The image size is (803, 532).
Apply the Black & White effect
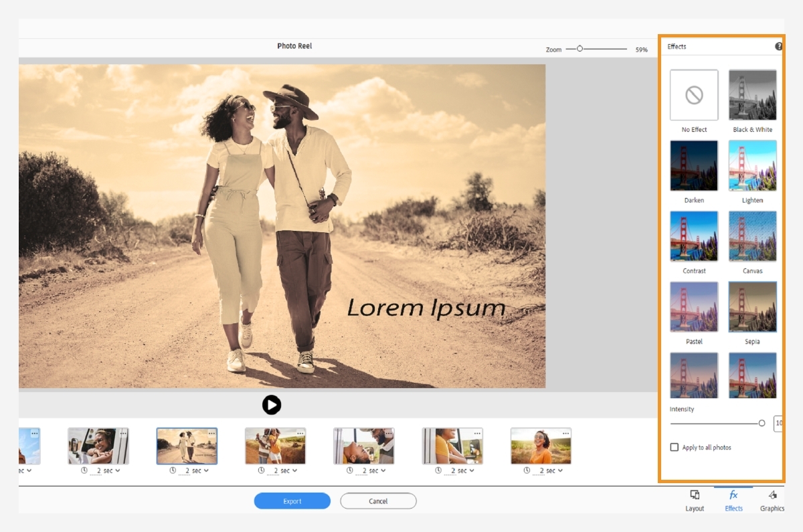click(752, 95)
